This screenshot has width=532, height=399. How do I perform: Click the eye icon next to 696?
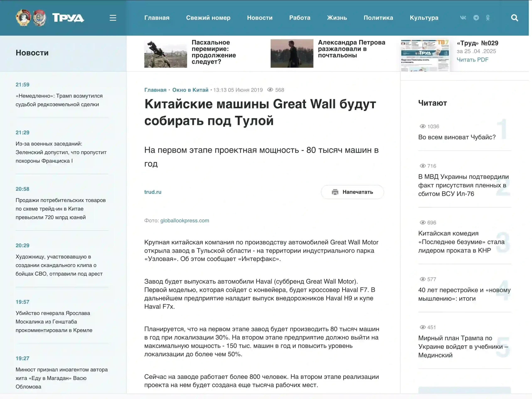tap(422, 223)
